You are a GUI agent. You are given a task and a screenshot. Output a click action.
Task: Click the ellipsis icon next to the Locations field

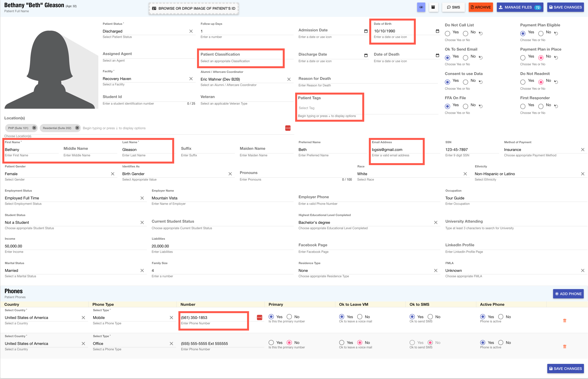pos(288,128)
